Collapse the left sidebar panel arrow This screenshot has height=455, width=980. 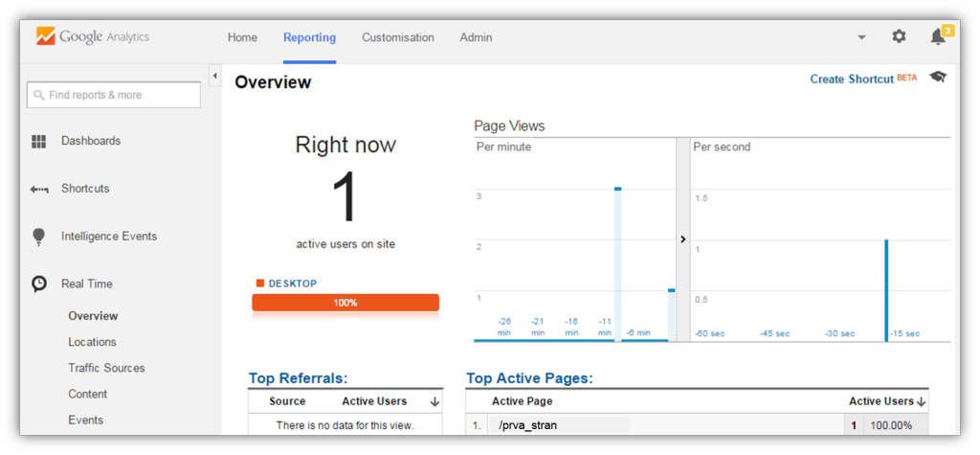(214, 76)
